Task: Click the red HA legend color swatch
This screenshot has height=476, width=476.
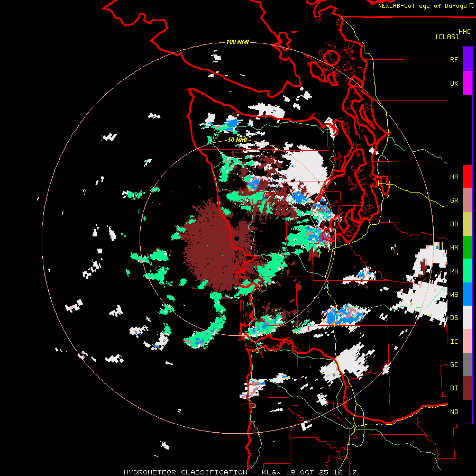Action: pyautogui.click(x=467, y=177)
